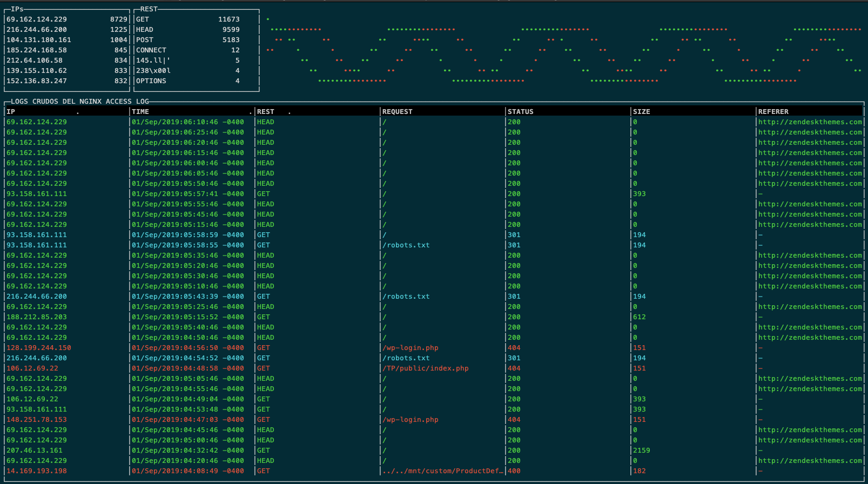Select the GET row in REST panel

coord(188,19)
